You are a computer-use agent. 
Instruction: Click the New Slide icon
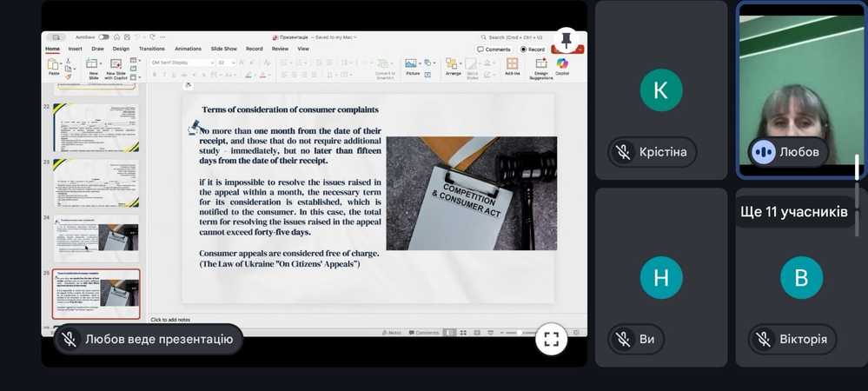coord(93,65)
